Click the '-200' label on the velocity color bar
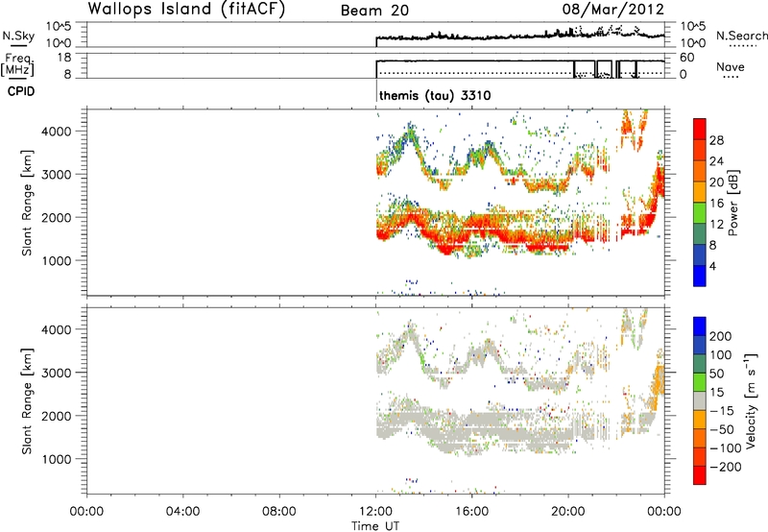 (725, 467)
